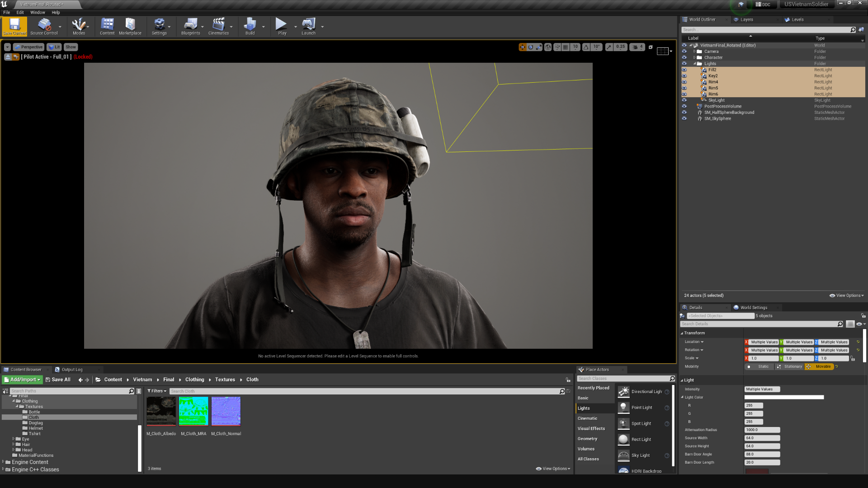
Task: Toggle visibility of PostProcessVolume actor
Action: pyautogui.click(x=684, y=107)
